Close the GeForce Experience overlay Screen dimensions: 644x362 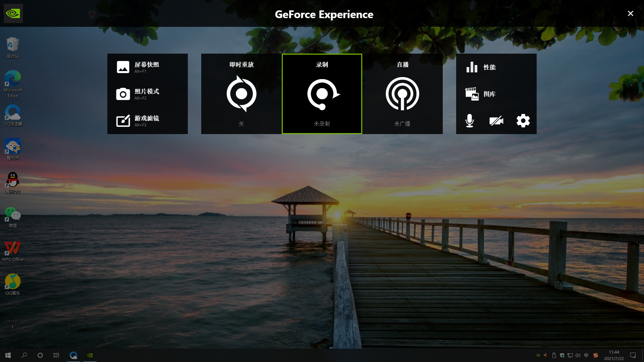point(630,13)
